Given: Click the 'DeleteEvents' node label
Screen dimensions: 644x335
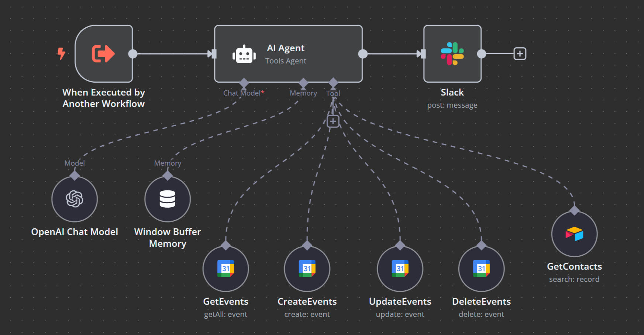Looking at the screenshot, I should 481,301.
